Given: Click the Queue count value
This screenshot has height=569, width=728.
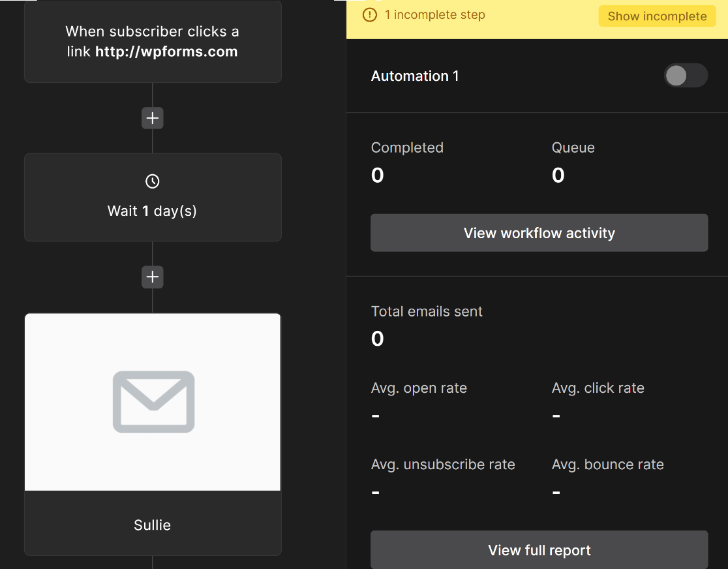Looking at the screenshot, I should point(558,175).
